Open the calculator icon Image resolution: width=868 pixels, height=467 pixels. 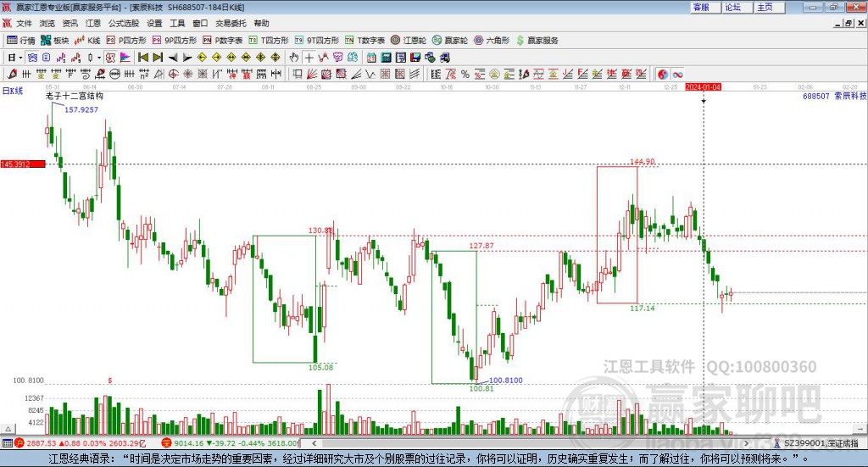click(386, 57)
